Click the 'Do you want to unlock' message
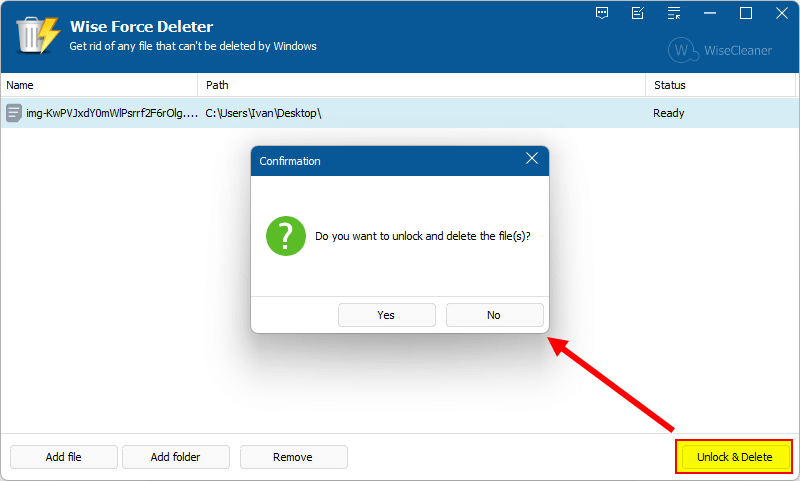The image size is (800, 481). (422, 236)
